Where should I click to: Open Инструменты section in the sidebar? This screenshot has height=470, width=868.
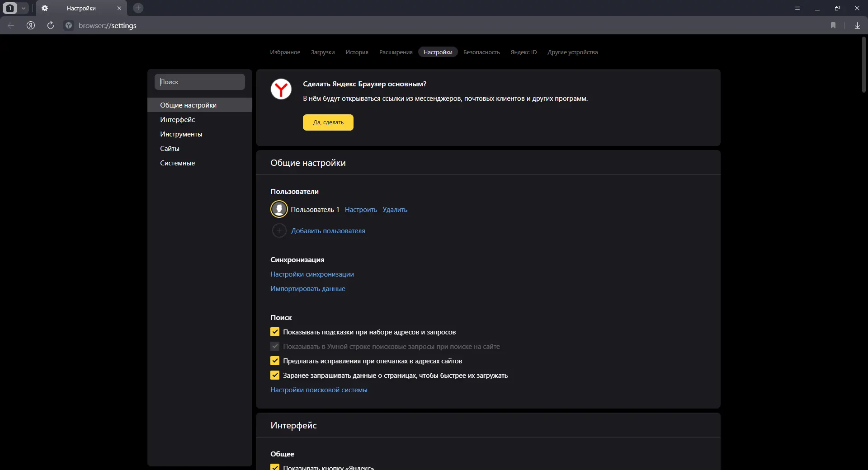[x=200, y=134]
